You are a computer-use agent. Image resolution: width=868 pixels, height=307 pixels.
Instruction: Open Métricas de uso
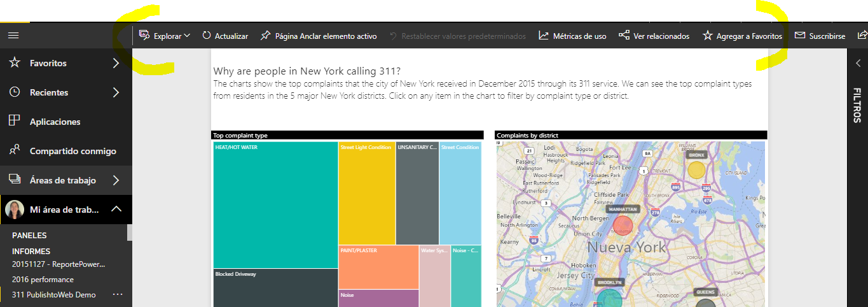[579, 36]
